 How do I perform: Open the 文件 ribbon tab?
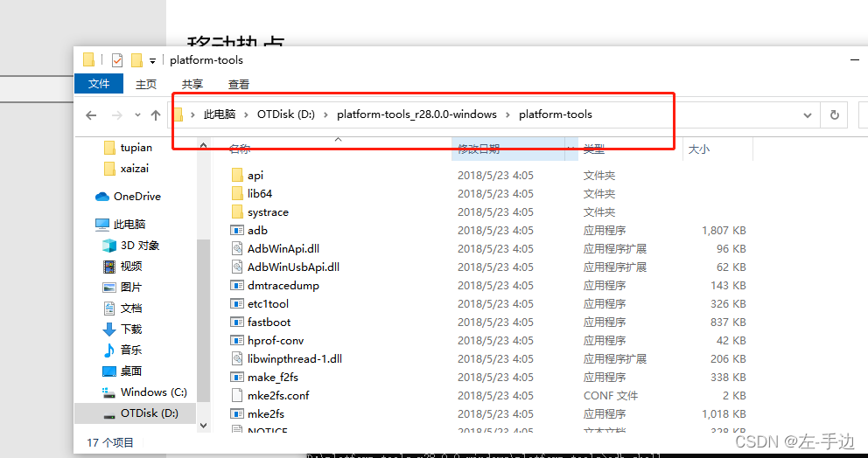pyautogui.click(x=99, y=84)
